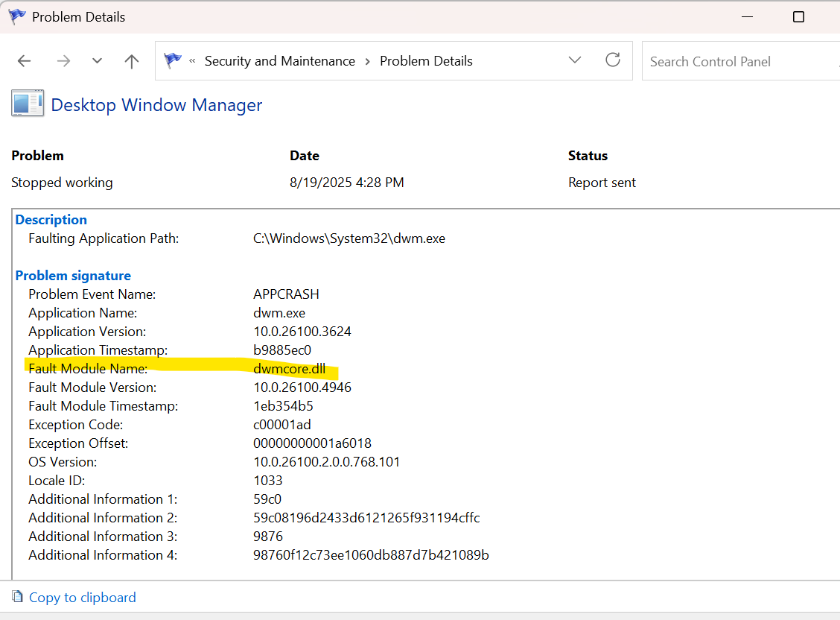
Task: Click the Date column header
Action: point(305,156)
